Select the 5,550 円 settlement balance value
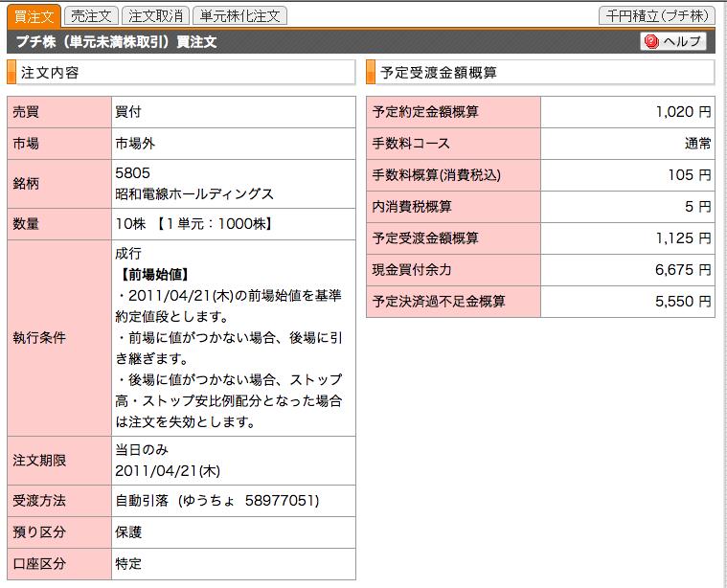This screenshot has height=588, width=727. coord(683,302)
